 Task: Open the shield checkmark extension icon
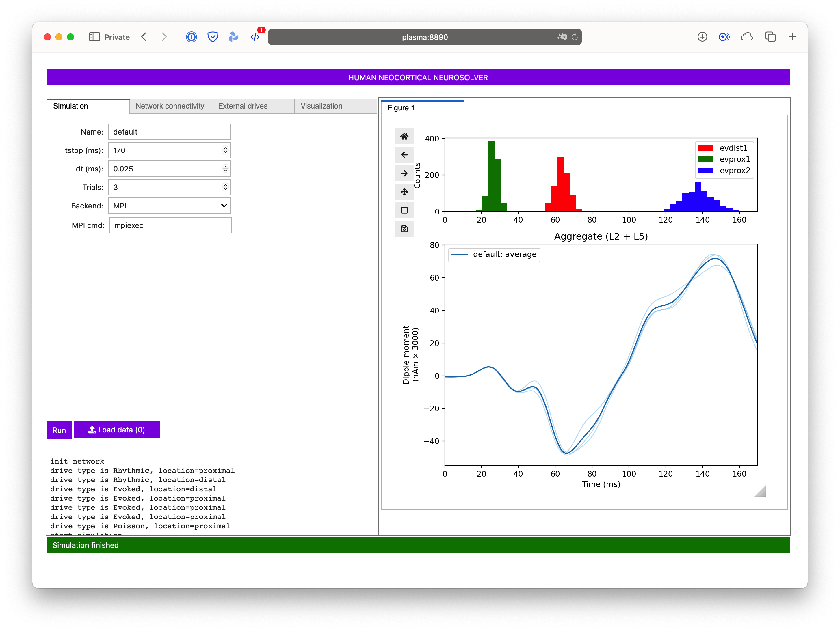click(213, 37)
